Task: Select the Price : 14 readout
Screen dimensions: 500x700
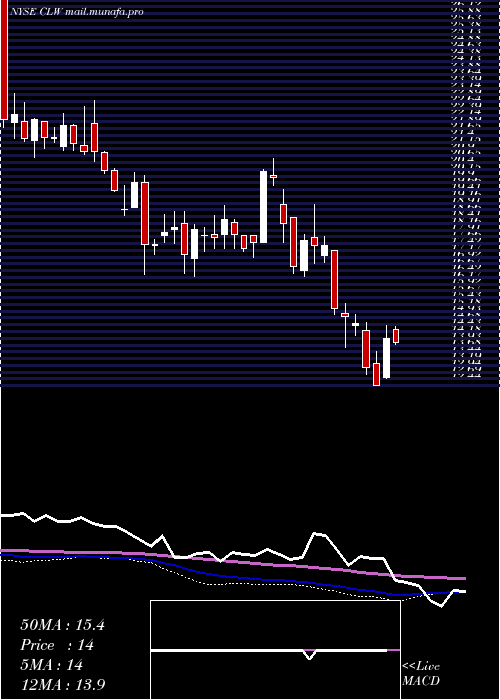Action: tap(57, 646)
